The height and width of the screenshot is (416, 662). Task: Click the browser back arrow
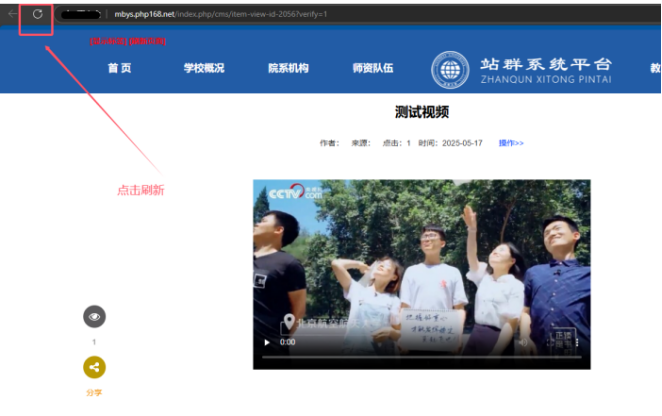tap(12, 14)
